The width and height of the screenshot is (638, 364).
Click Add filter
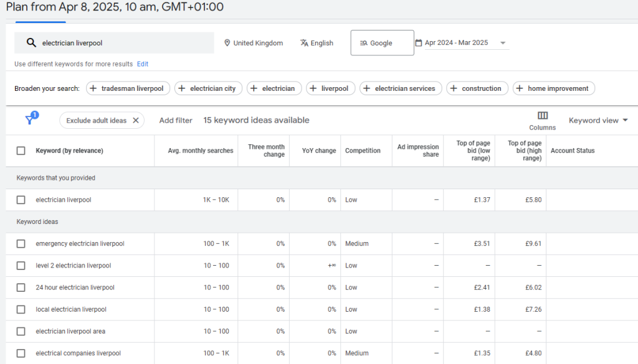tap(175, 120)
